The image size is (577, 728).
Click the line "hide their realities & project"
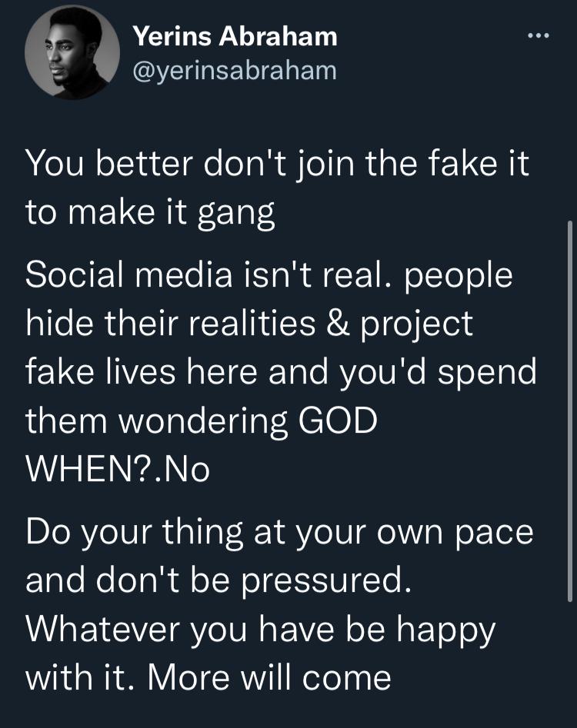point(250,324)
